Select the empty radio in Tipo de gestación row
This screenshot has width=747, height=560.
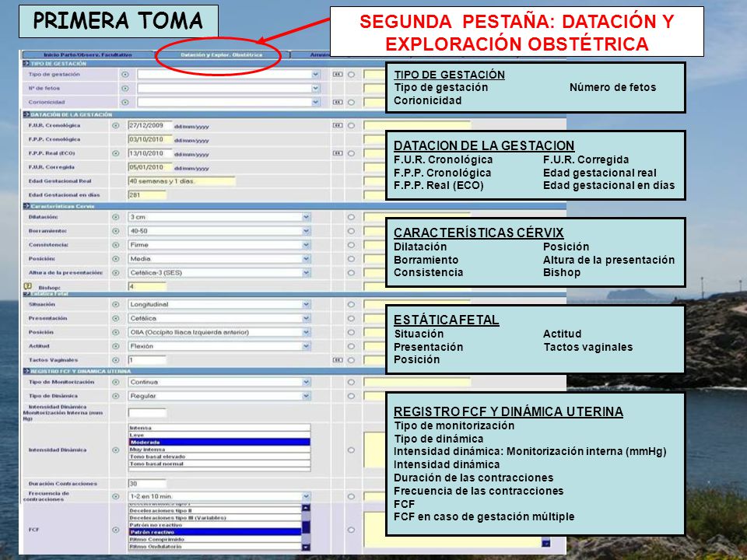point(351,75)
